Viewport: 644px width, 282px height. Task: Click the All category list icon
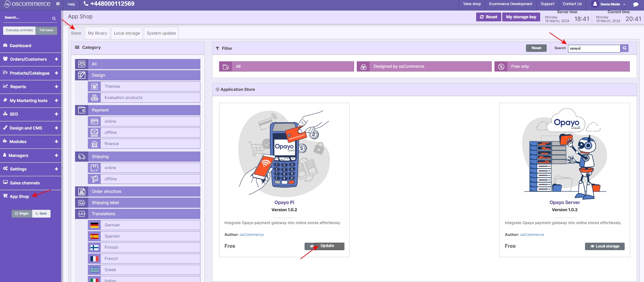click(82, 64)
